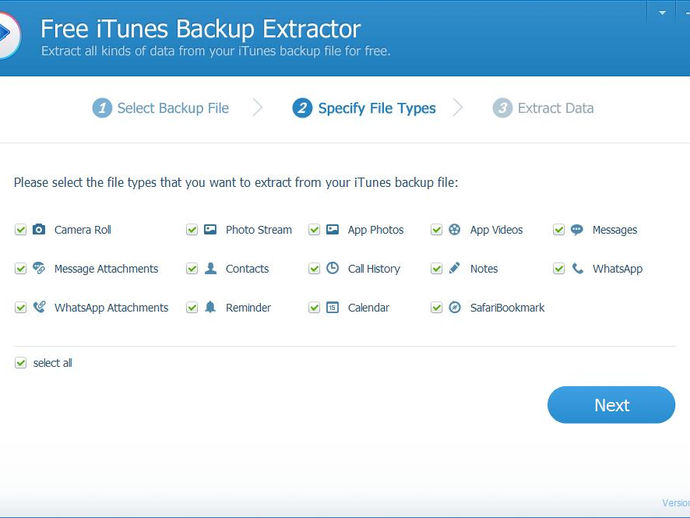
Task: Uncheck the WhatsApp Attachments checkbox
Action: 21,307
